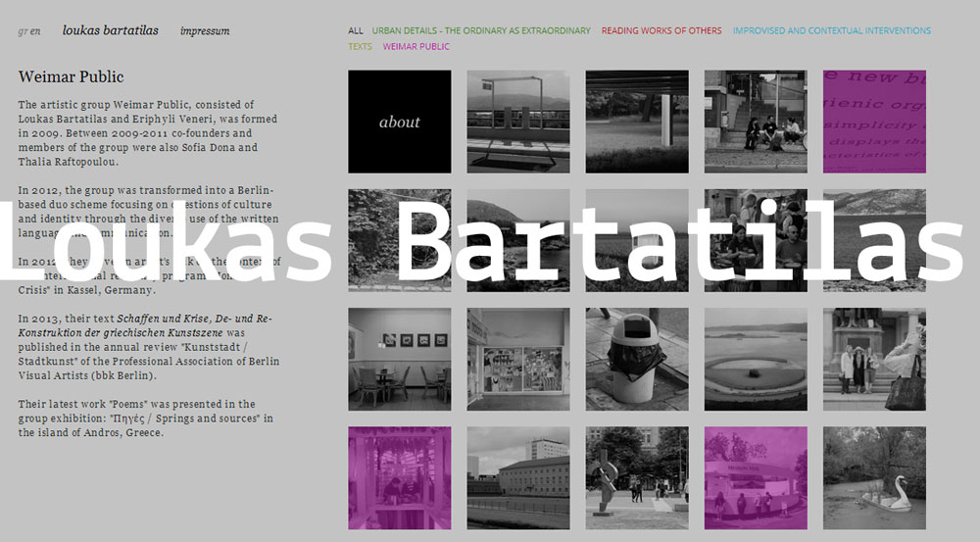Open the purple text excerpt thumbnail
Viewport: 980px width, 542px height.
click(874, 122)
